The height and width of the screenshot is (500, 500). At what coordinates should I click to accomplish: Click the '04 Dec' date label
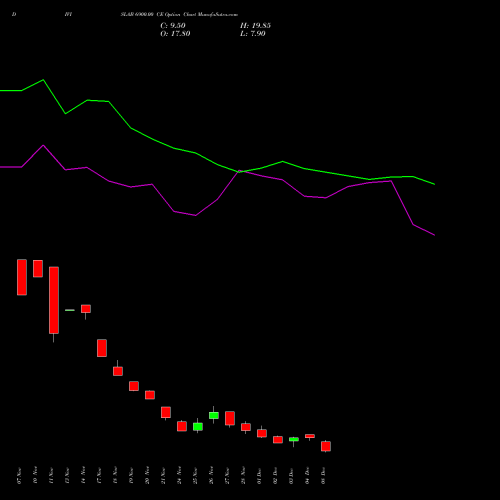307,476
